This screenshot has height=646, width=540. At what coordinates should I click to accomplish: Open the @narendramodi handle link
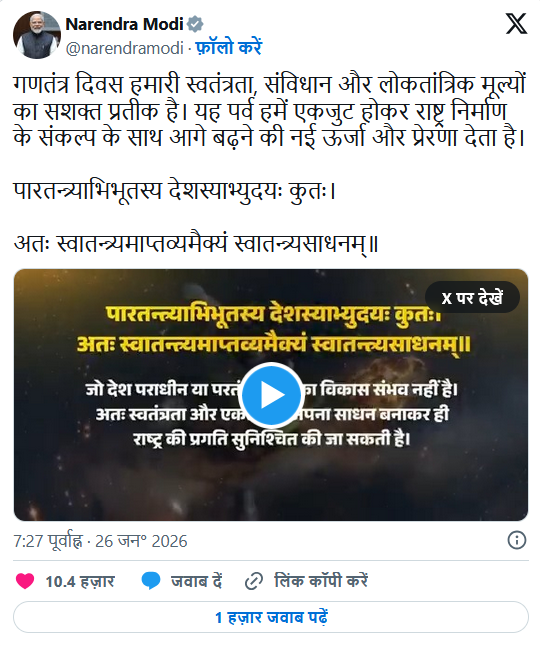point(124,49)
